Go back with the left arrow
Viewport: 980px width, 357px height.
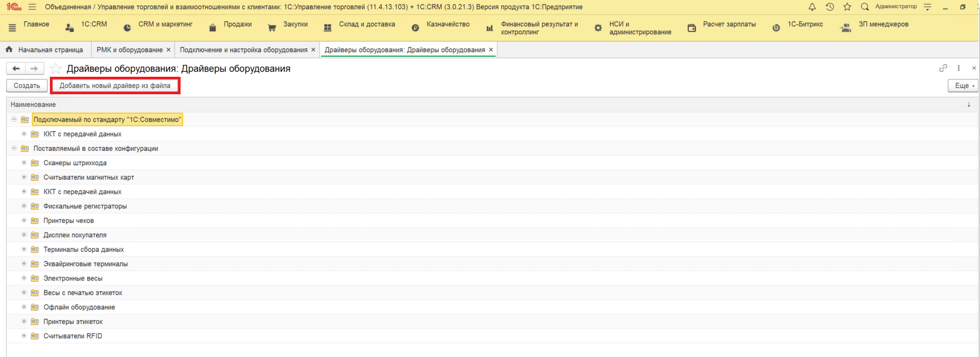pos(16,69)
